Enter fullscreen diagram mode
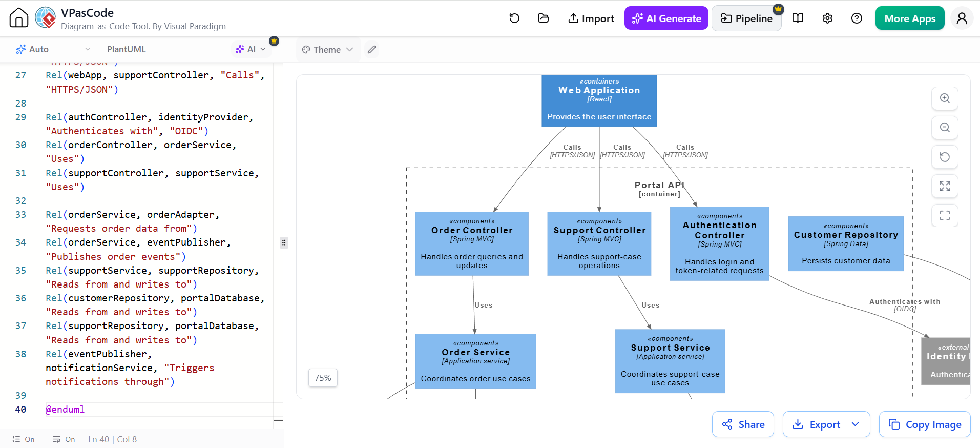 pyautogui.click(x=945, y=215)
